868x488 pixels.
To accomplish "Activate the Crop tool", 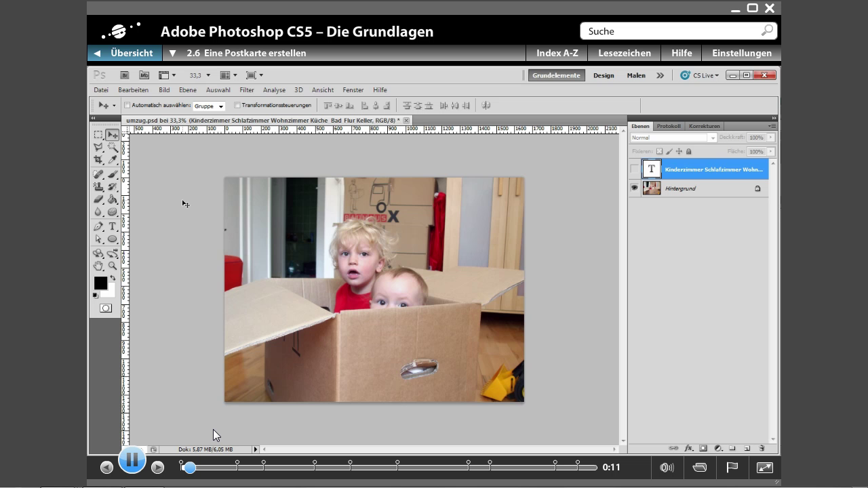I will (99, 159).
